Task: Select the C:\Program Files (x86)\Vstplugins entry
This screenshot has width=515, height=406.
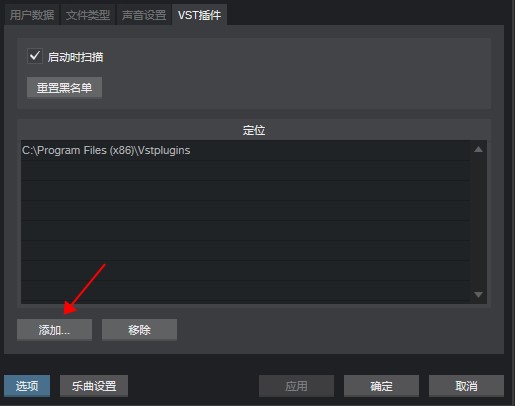Action: point(245,150)
